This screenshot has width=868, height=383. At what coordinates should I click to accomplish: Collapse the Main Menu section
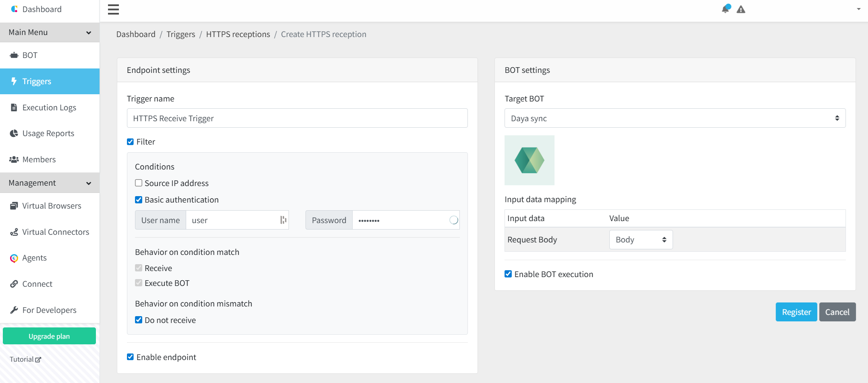point(50,32)
